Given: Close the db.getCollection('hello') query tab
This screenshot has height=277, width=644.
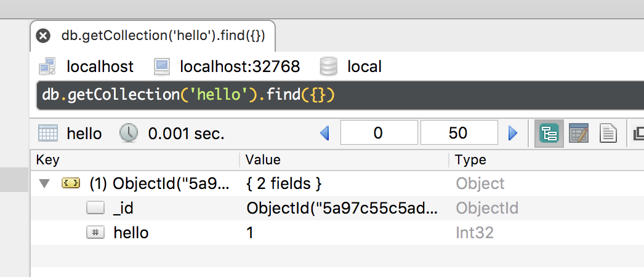Looking at the screenshot, I should 43,36.
